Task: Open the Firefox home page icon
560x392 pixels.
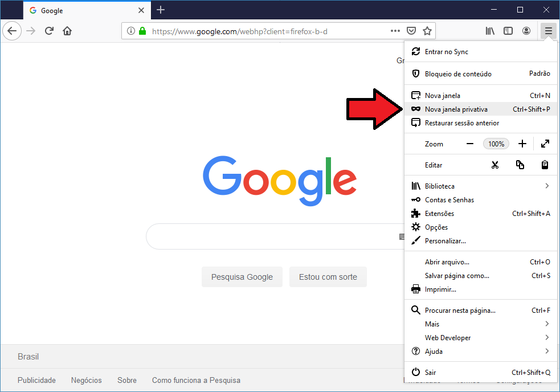Action: [67, 31]
